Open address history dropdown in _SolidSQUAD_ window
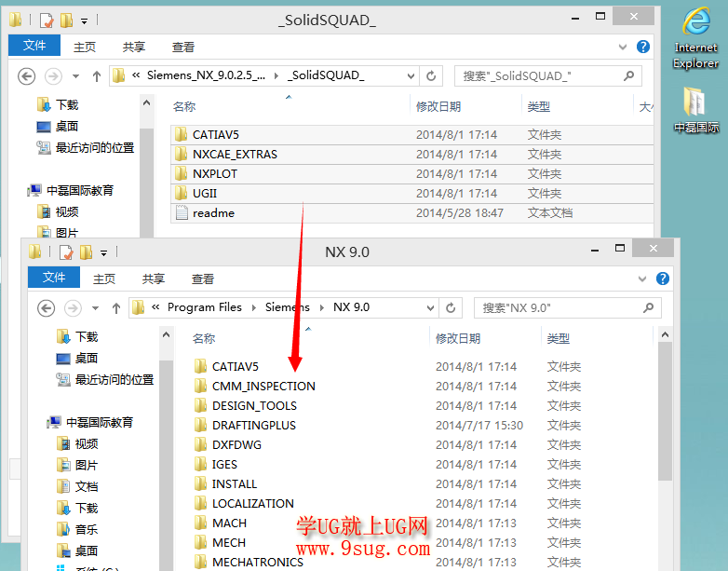The image size is (728, 571). point(411,76)
